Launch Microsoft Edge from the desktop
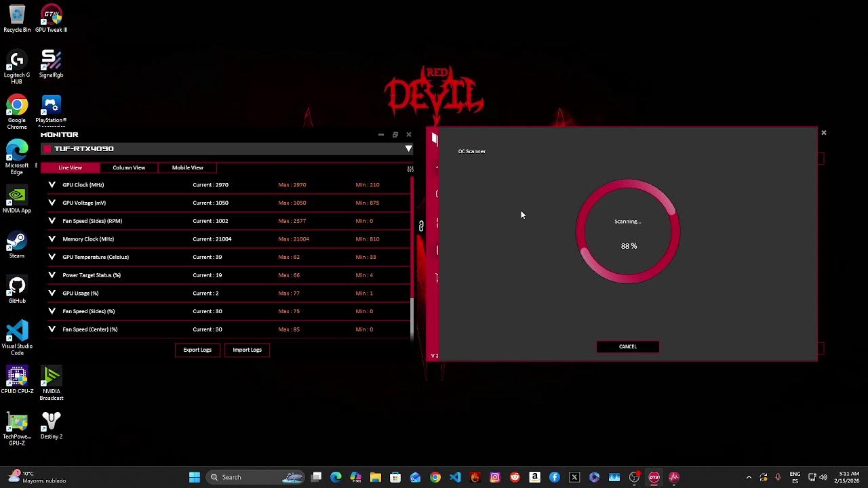 click(x=17, y=158)
